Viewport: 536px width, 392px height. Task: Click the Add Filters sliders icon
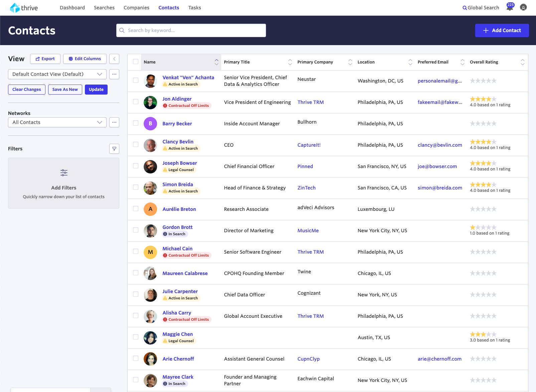pyautogui.click(x=64, y=173)
